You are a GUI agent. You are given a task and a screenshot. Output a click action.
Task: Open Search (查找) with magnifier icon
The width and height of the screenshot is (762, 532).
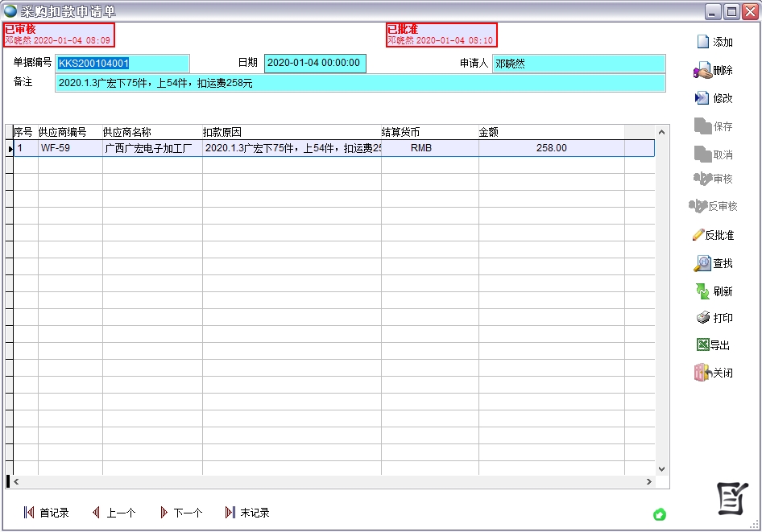click(x=702, y=263)
